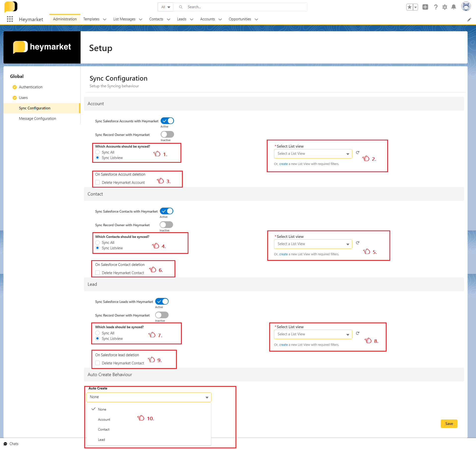Viewport: 476px width, 449px height.
Task: Click the Chats icon in the utility bar
Action: tap(5, 444)
